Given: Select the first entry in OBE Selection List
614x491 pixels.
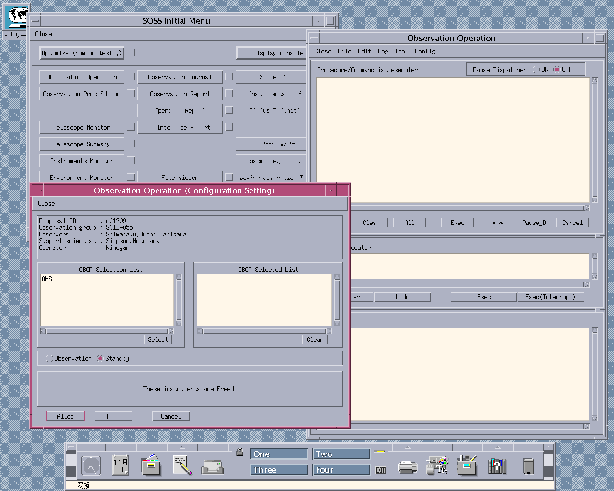Looking at the screenshot, I should click(47, 278).
